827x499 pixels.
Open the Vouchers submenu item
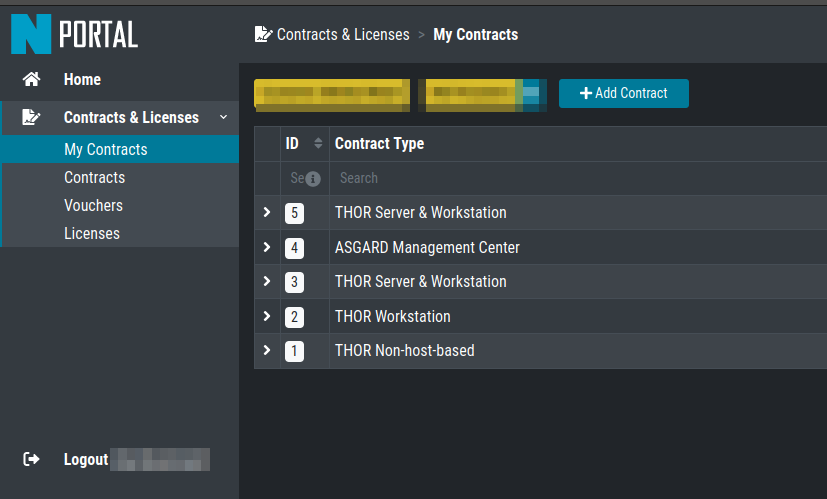93,205
